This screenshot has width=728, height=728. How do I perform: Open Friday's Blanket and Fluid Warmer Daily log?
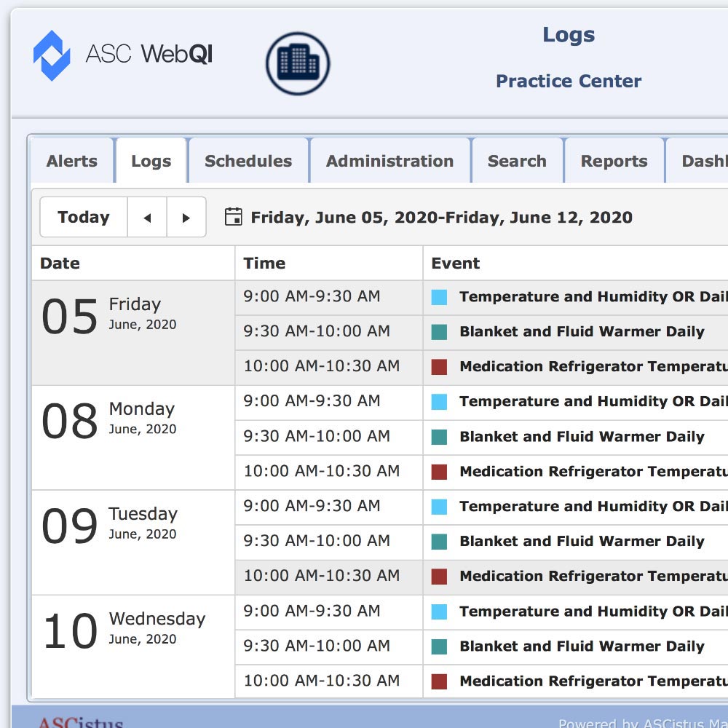click(582, 332)
